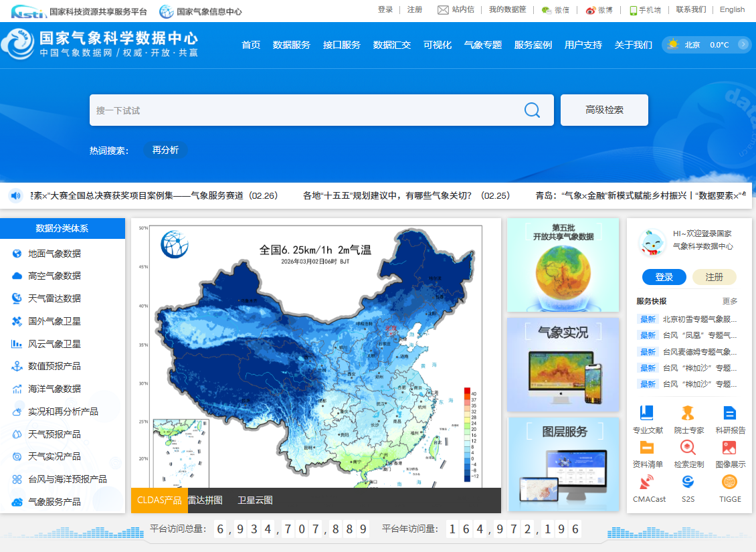Open the 可视化 menu item
The height and width of the screenshot is (552, 756).
pos(438,45)
